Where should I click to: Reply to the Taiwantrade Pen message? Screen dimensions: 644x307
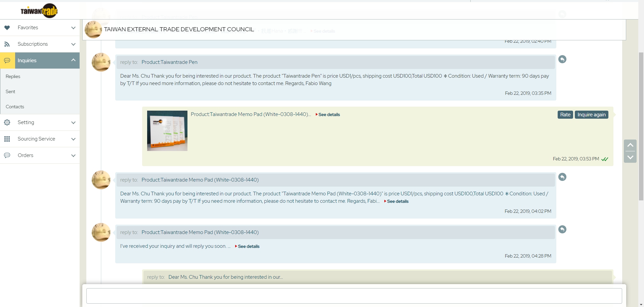click(x=562, y=59)
